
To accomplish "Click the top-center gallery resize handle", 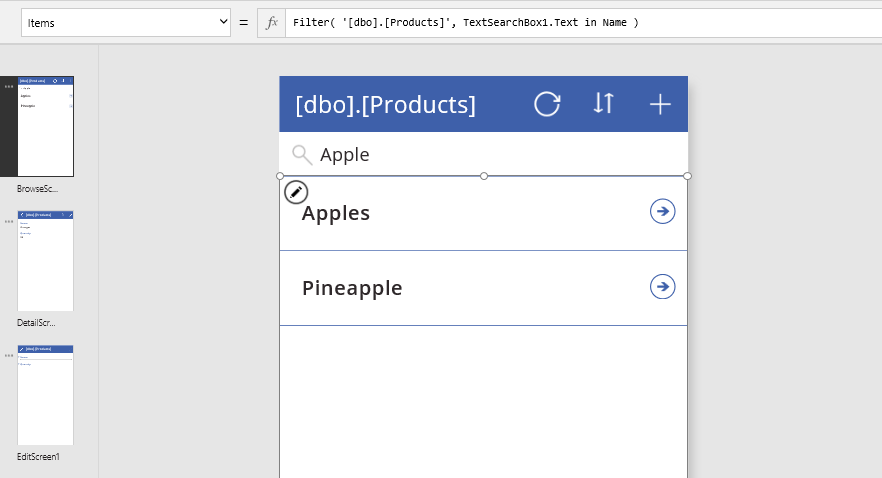I will coord(484,176).
